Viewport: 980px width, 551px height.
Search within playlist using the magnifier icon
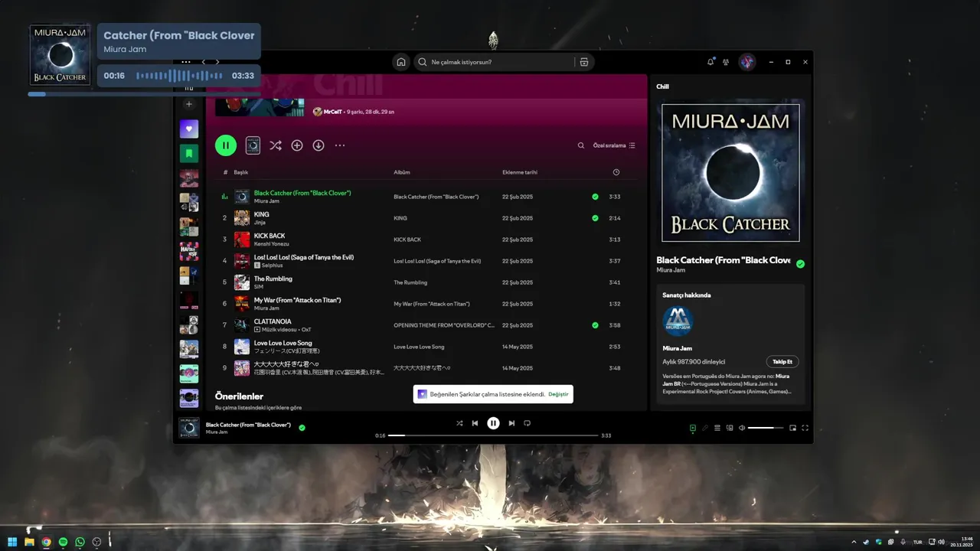581,145
